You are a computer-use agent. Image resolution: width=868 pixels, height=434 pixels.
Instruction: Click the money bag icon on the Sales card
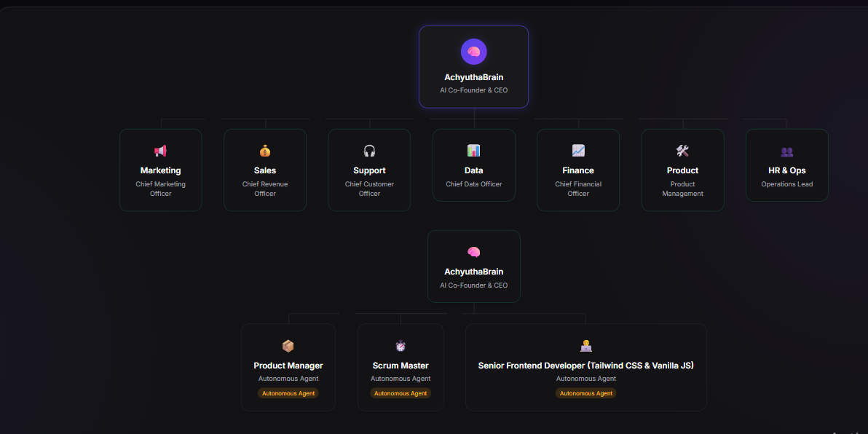pos(265,150)
